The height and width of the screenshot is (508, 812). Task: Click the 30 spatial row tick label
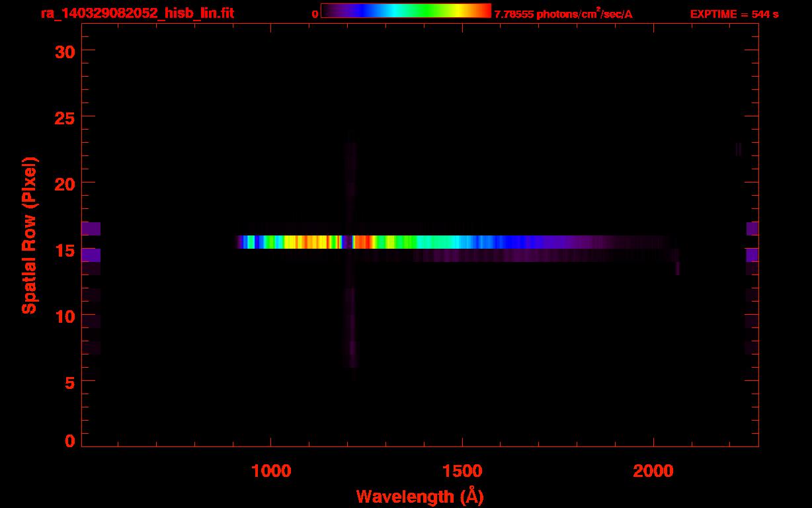(x=64, y=52)
